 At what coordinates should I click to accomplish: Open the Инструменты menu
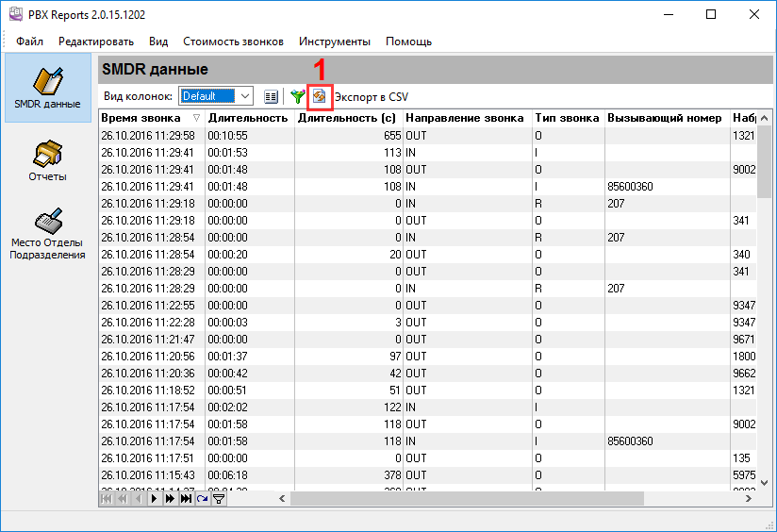click(x=335, y=42)
